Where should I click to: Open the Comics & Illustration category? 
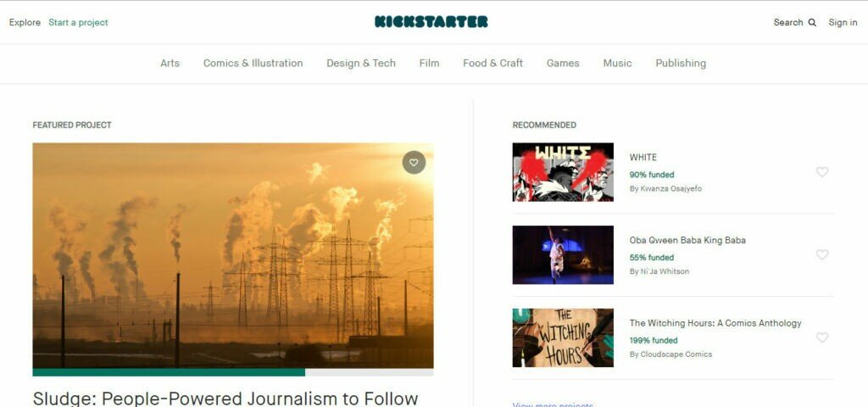253,63
